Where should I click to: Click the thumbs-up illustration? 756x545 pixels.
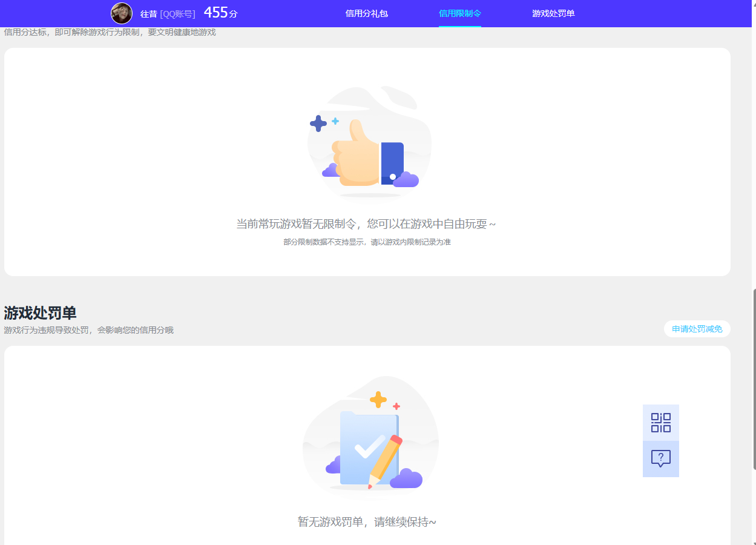(x=369, y=142)
